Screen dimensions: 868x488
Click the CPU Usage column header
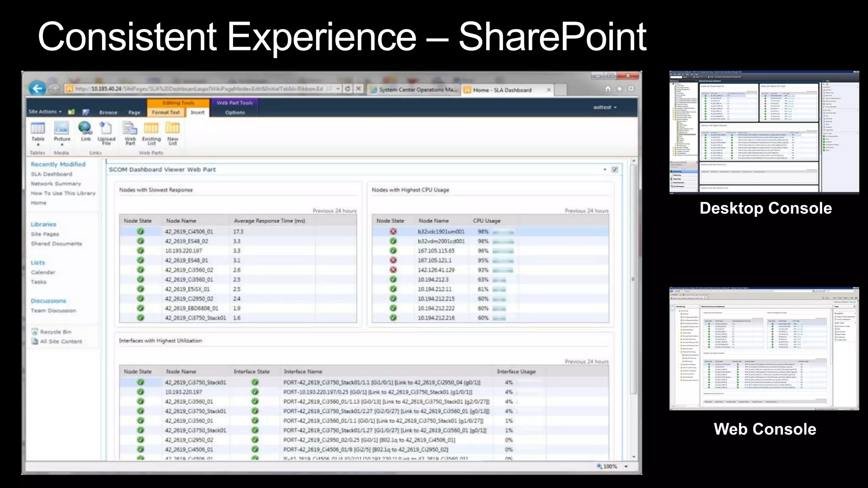coord(487,221)
